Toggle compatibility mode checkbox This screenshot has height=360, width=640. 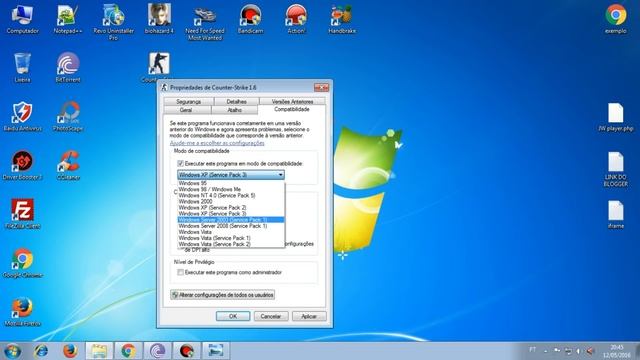pos(180,163)
